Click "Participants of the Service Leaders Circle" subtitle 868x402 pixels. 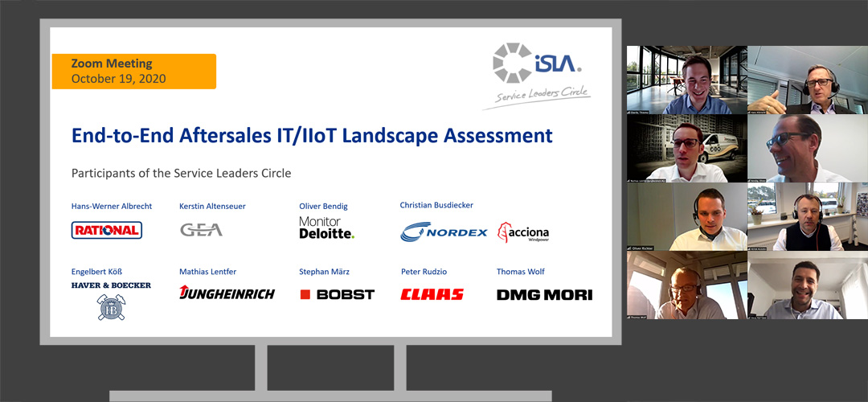click(x=181, y=173)
